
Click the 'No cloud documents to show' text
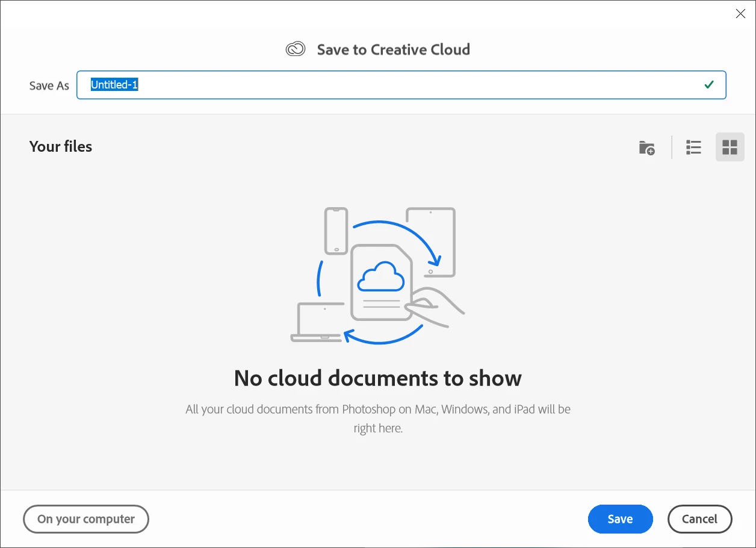378,378
